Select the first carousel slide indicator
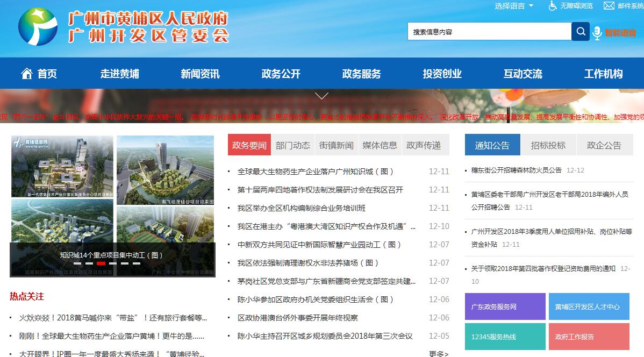644x357 pixels. pyautogui.click(x=77, y=263)
